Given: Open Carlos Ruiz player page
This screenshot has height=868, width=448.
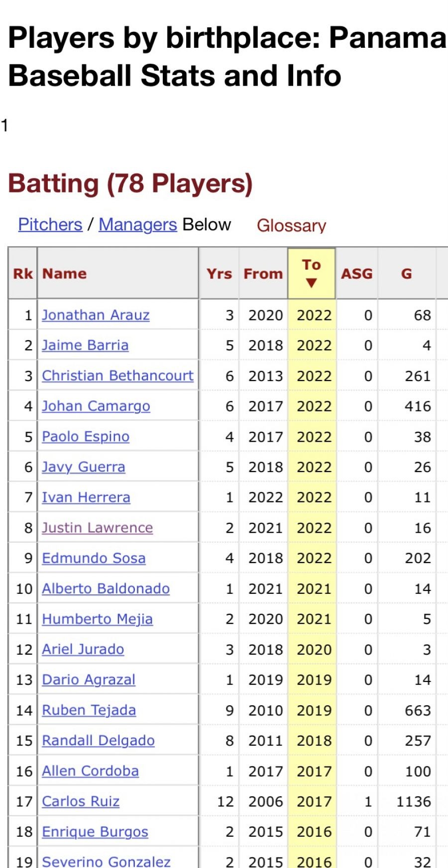Looking at the screenshot, I should coord(81,801).
